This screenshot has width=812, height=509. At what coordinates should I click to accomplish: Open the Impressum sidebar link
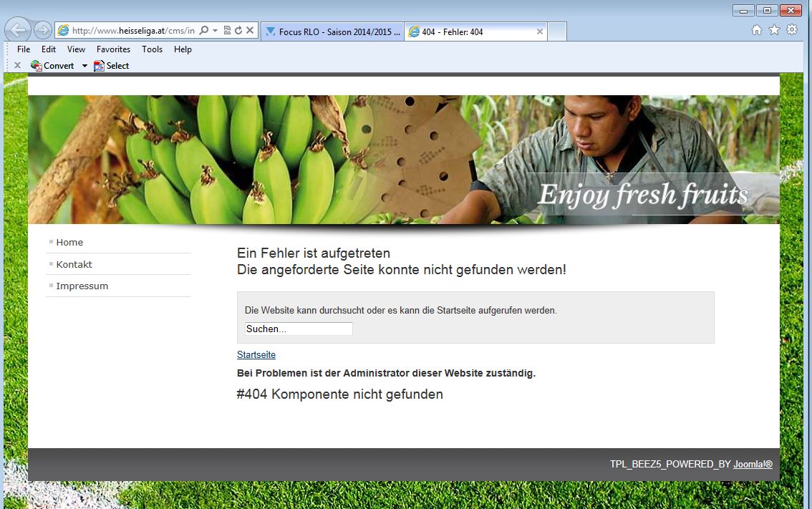coord(82,286)
